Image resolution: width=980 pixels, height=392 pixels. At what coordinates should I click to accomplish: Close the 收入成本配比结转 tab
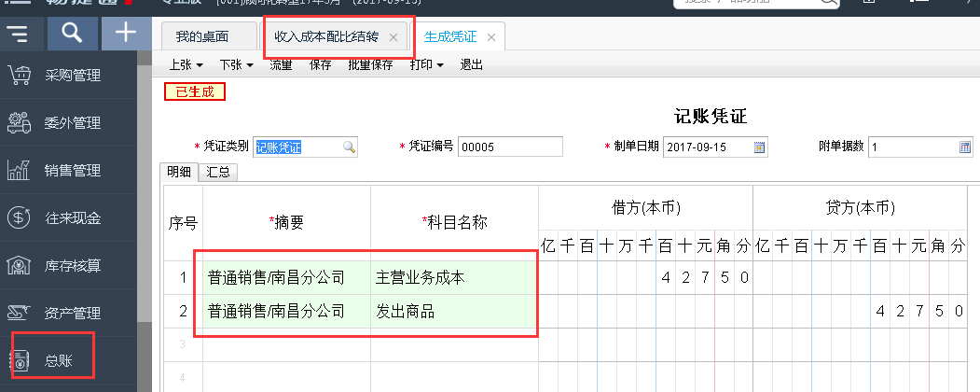(x=393, y=37)
